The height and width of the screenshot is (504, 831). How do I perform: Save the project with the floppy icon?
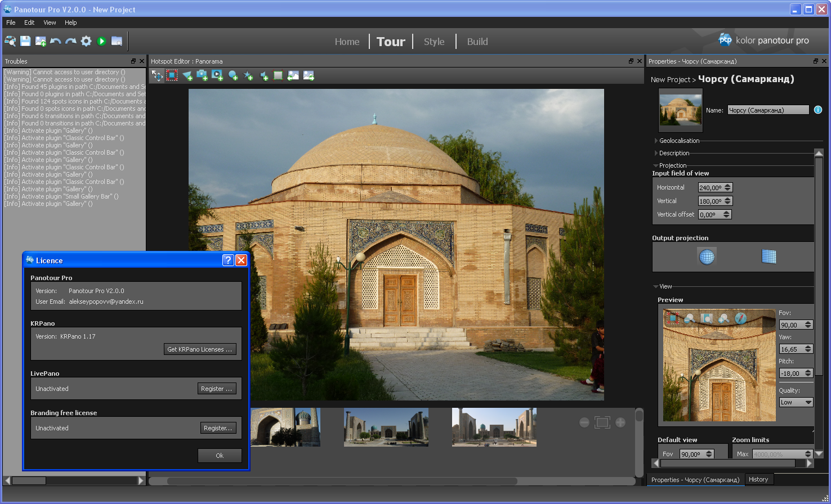[25, 41]
